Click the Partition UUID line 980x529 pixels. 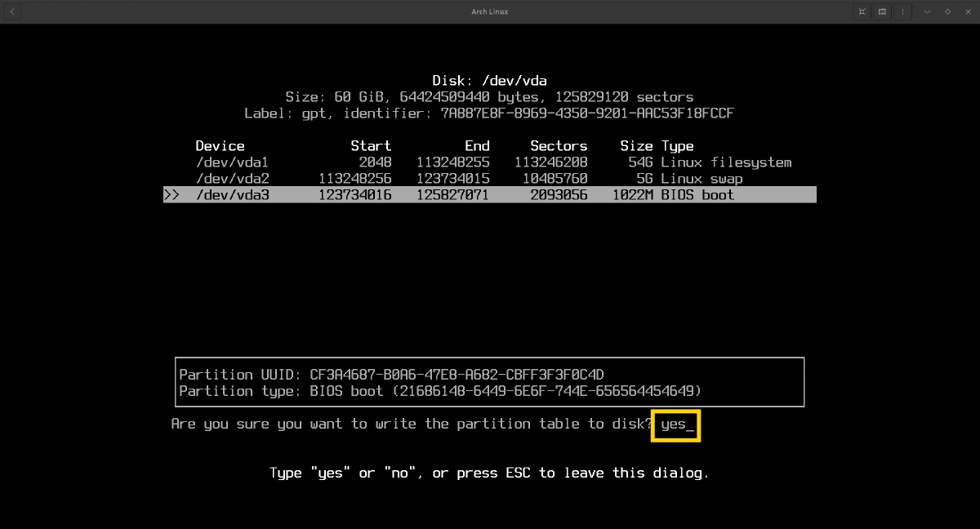tap(391, 375)
